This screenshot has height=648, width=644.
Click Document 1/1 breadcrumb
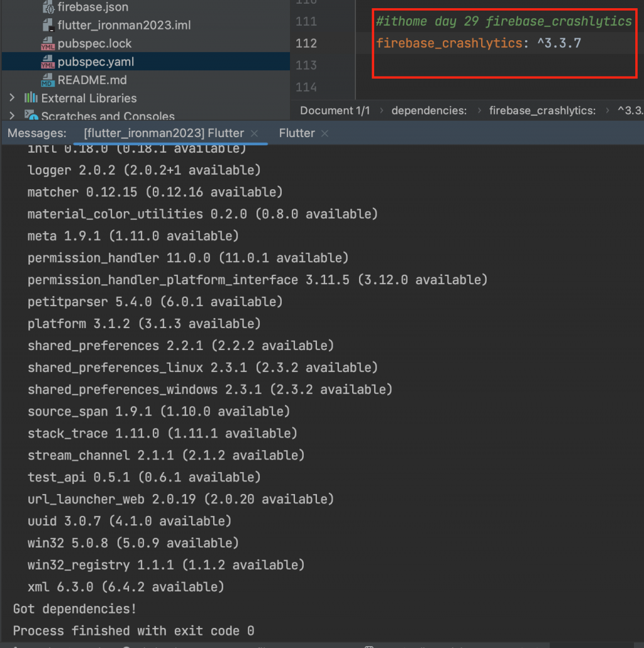point(335,111)
